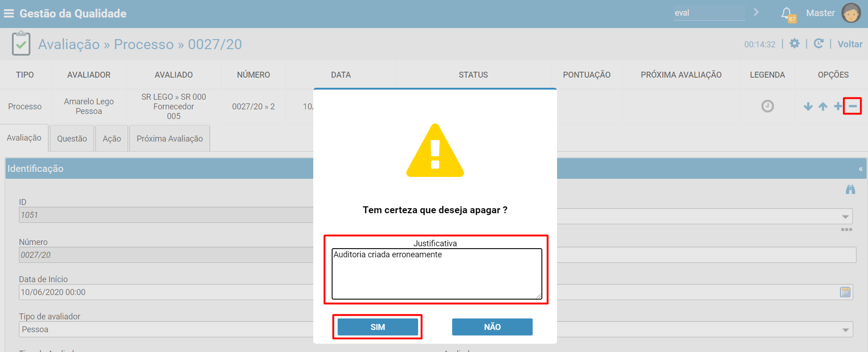The height and width of the screenshot is (352, 868).
Task: Click the ID field showing 1051
Action: pos(166,215)
